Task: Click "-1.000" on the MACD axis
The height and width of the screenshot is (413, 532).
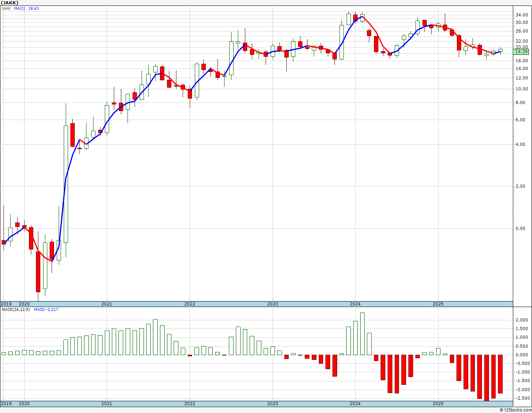Action: [522, 372]
